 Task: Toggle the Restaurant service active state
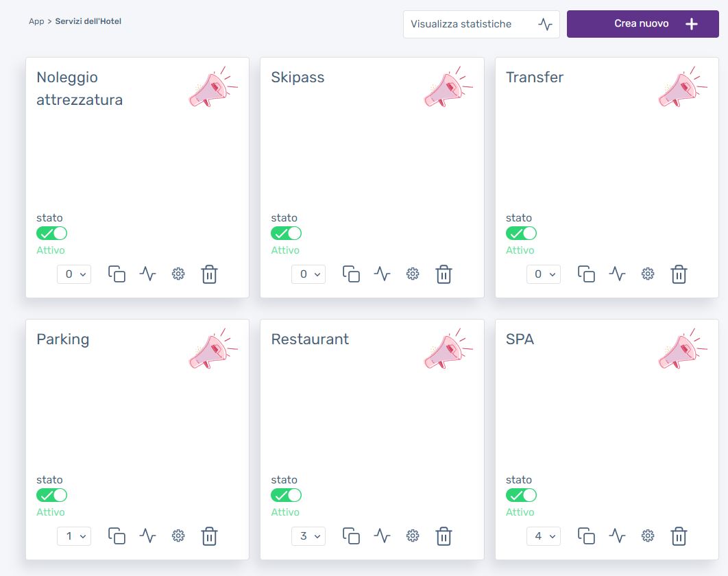286,495
